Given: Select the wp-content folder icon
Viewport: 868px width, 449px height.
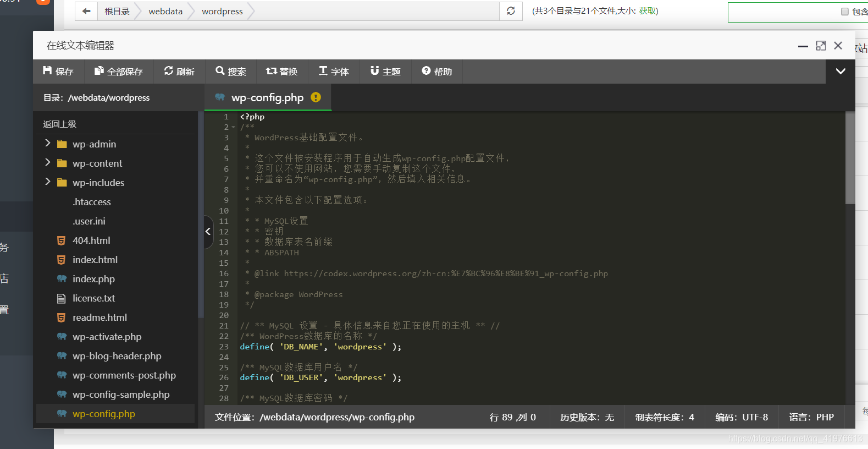Looking at the screenshot, I should coord(62,163).
